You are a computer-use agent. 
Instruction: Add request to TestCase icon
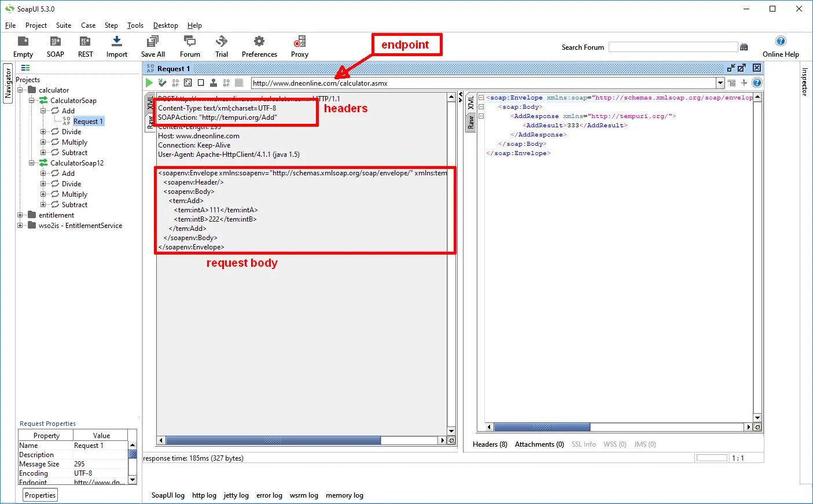(x=163, y=83)
